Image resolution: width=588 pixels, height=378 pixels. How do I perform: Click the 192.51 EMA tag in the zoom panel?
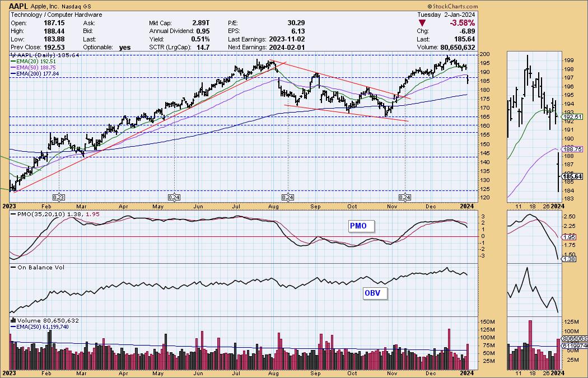573,117
